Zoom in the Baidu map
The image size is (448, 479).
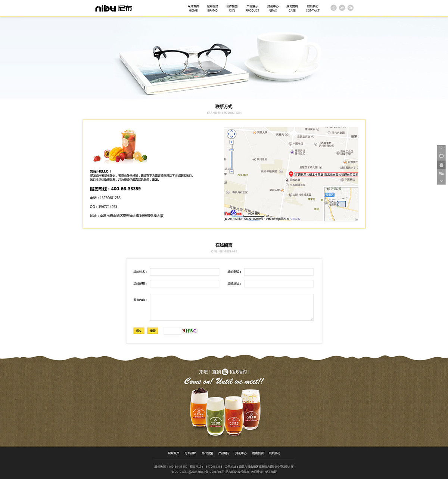231,142
